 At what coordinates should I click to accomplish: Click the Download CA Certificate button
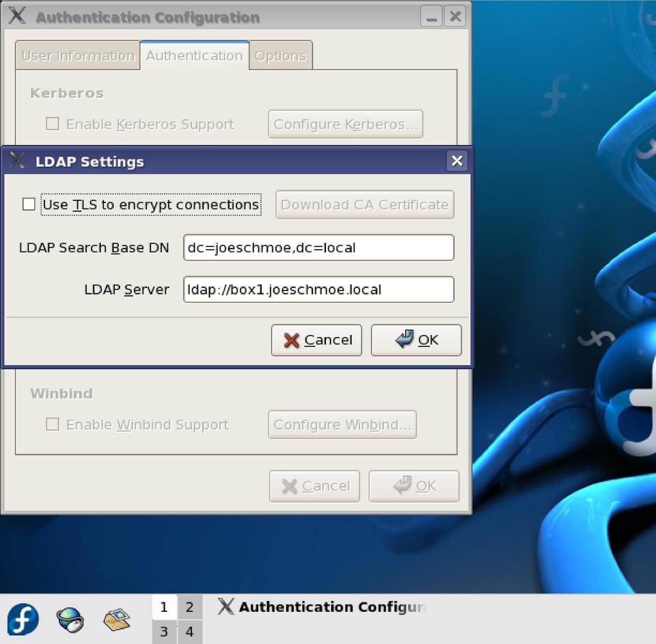tap(364, 204)
